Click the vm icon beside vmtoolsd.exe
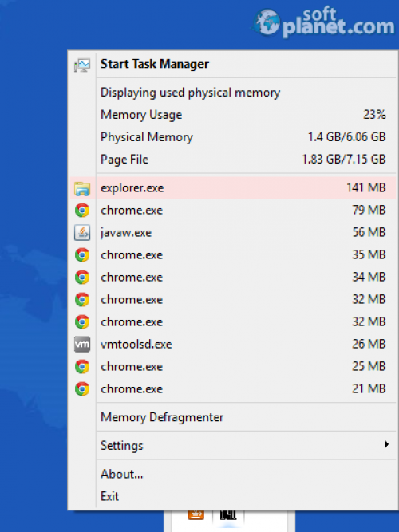 pos(82,345)
